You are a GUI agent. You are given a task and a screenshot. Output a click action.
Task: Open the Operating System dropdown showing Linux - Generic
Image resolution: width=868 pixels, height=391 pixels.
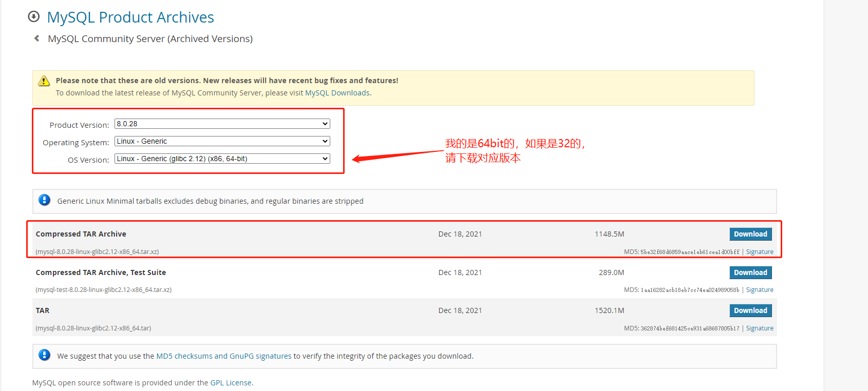[222, 141]
